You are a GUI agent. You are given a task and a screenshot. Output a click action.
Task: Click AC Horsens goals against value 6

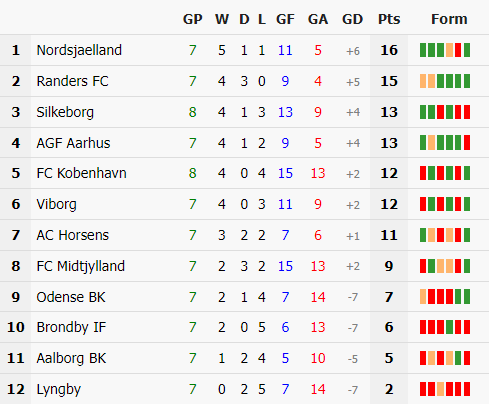(x=318, y=235)
